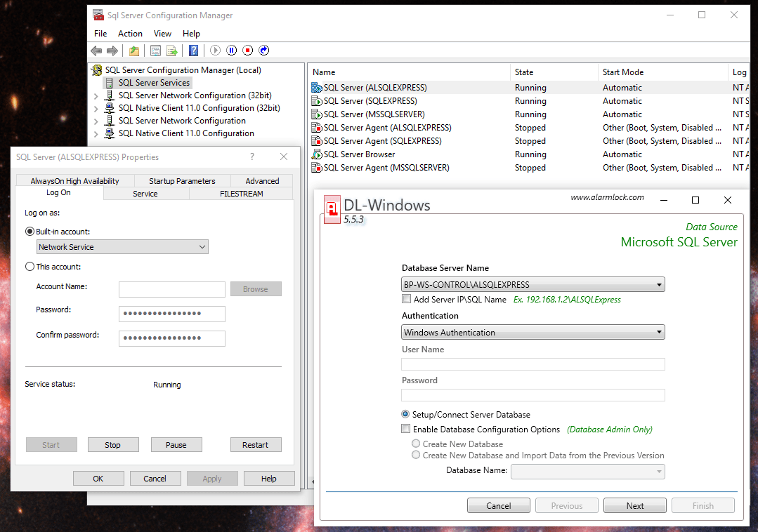Click the DL-Windows red lock logo

click(332, 209)
